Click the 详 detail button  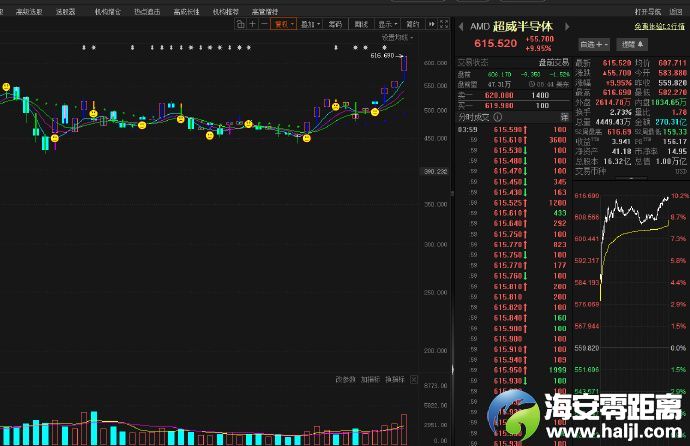[x=564, y=117]
